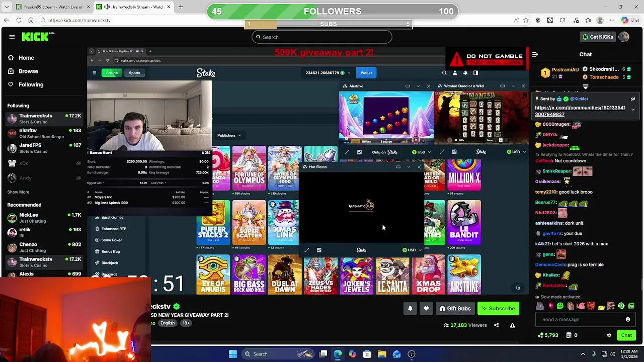Open the Kick shop icon in chat footer
Screen dimensions: 644x362
point(569,335)
